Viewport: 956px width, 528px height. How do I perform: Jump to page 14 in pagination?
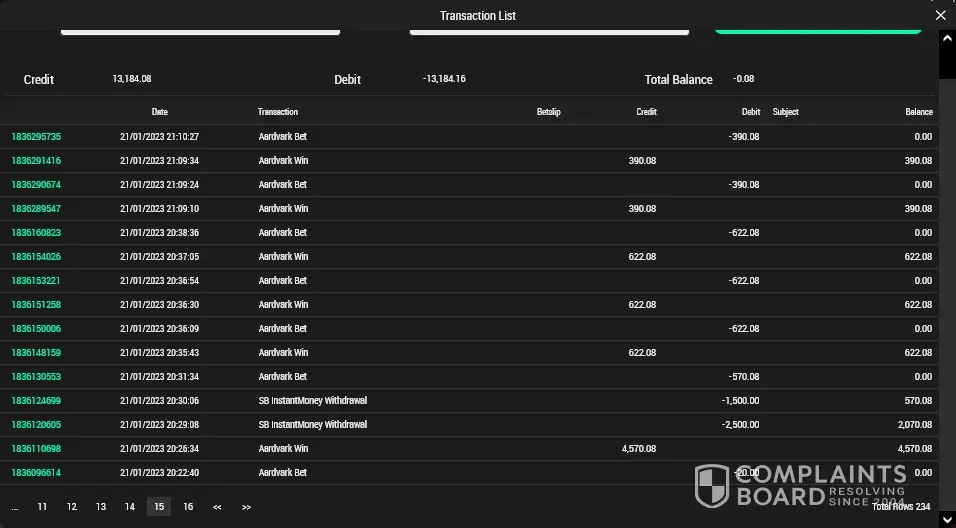click(x=130, y=507)
